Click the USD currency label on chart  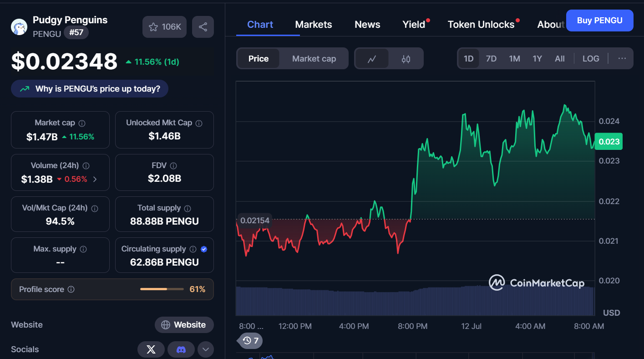[x=611, y=313]
